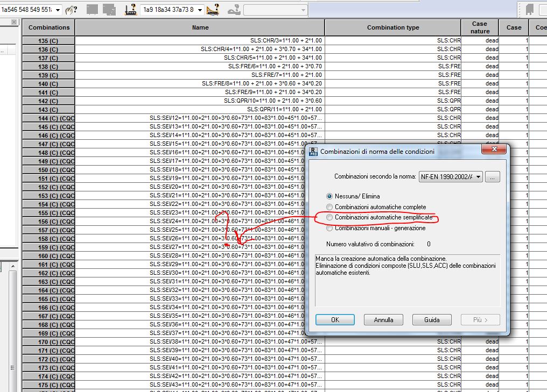The height and width of the screenshot is (392, 547).
Task: Select Combinazioni automatiche semplificate option
Action: [x=329, y=217]
